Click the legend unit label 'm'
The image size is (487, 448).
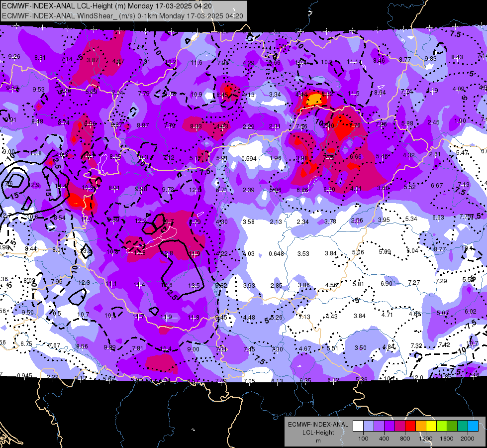click(x=318, y=441)
